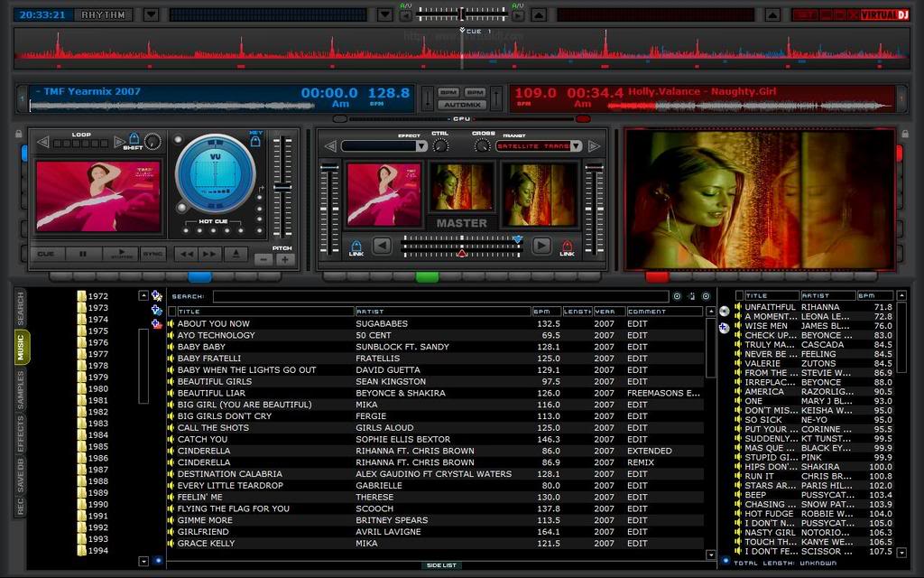The image size is (924, 578).
Task: Click the speaker icon beside ABOUT YOU NOW
Action: [x=171, y=324]
